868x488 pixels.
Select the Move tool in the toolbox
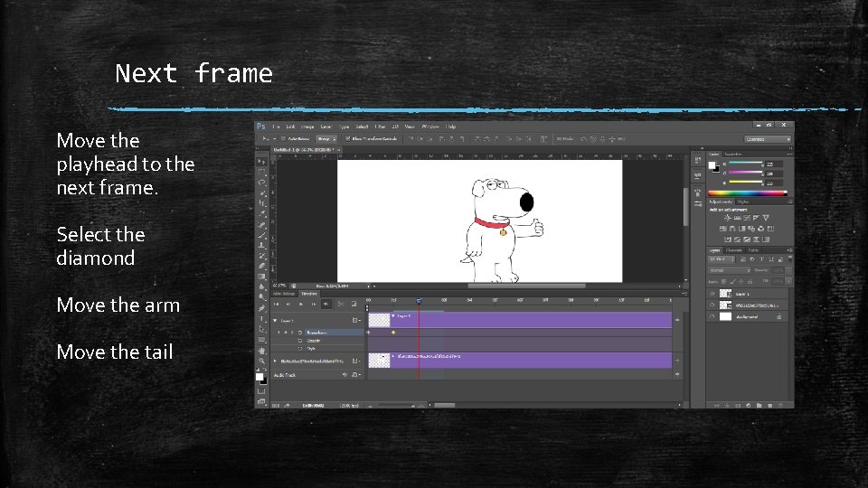point(262,162)
